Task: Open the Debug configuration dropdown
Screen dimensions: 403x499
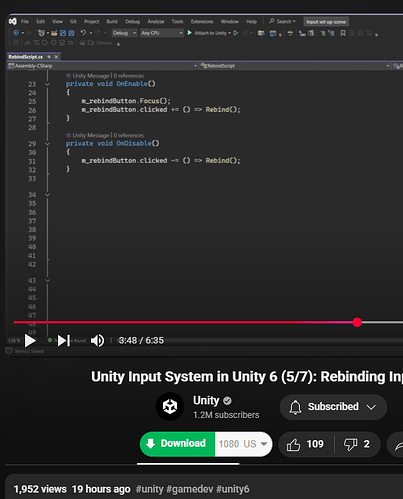Action: 124,33
